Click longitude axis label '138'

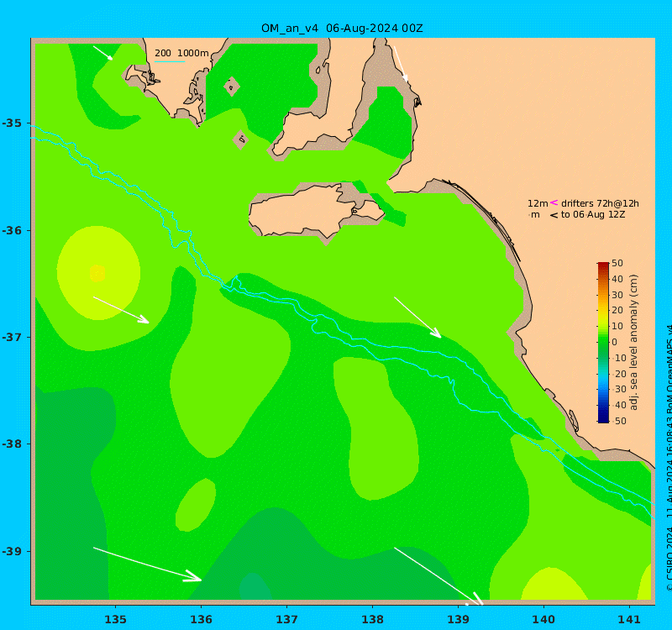pos(372,619)
